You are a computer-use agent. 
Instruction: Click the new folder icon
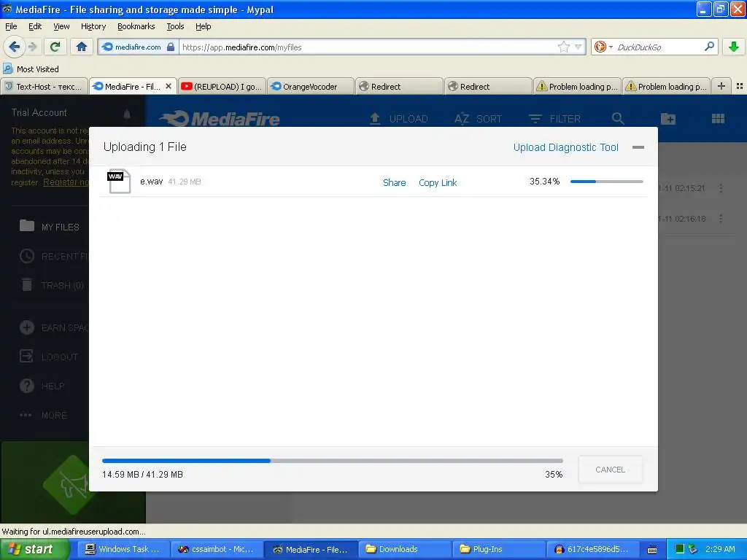668,119
